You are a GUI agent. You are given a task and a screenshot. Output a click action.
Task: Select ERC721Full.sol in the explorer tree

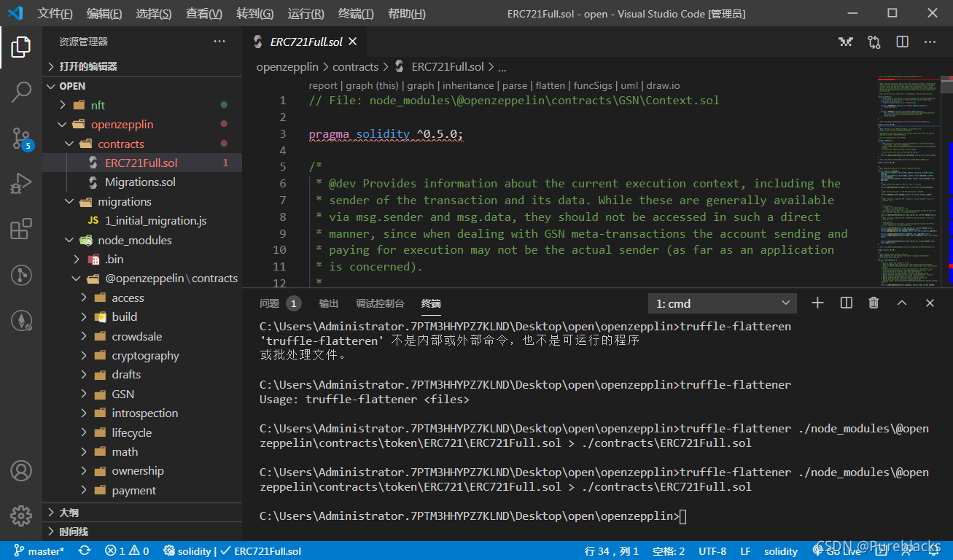pyautogui.click(x=142, y=163)
